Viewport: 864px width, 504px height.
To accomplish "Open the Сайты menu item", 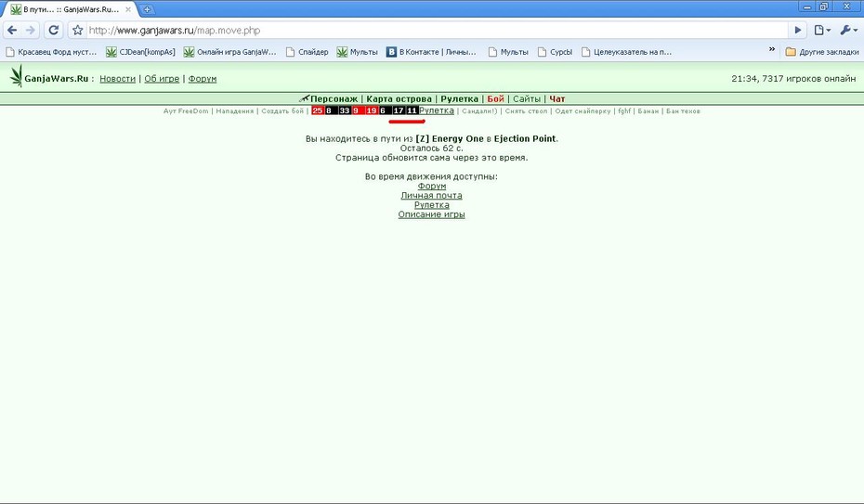I will (x=527, y=99).
